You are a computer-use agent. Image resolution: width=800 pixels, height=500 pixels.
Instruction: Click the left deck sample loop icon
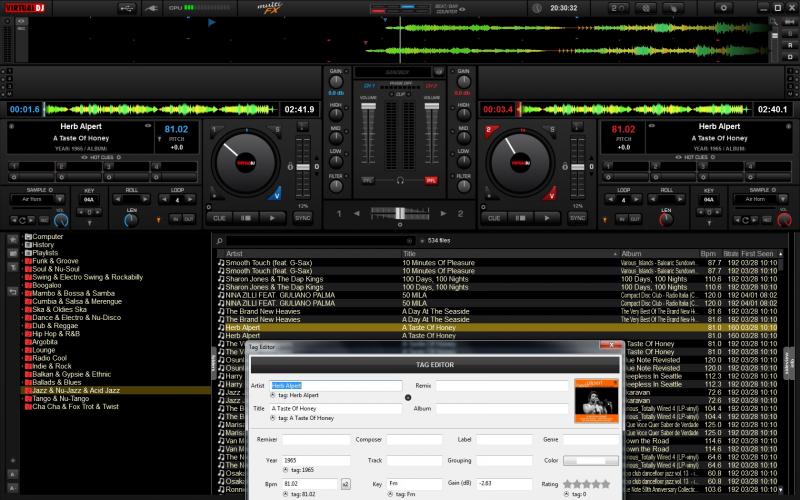coord(22,220)
